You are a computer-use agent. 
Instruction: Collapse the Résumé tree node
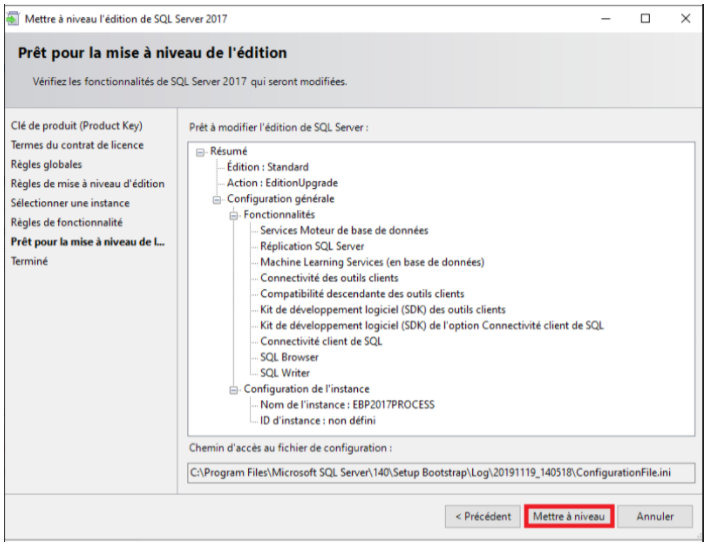click(x=200, y=152)
